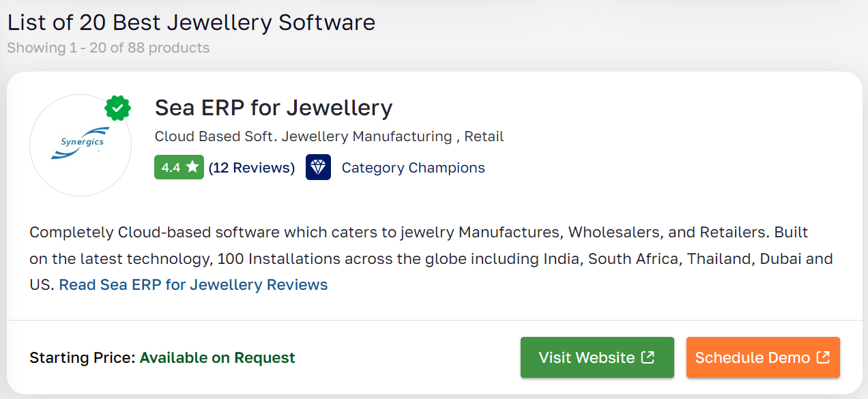868x399 pixels.
Task: Click the green verified checkmark badge
Action: point(118,108)
